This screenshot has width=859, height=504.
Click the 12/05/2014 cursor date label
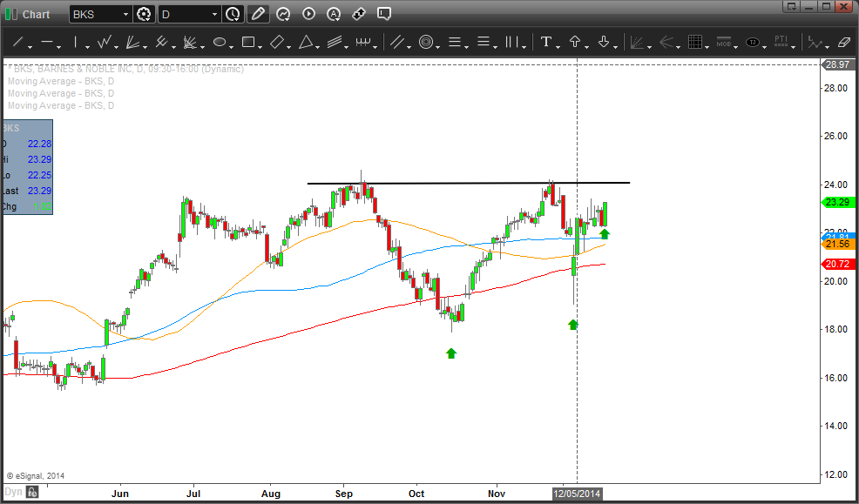click(578, 494)
